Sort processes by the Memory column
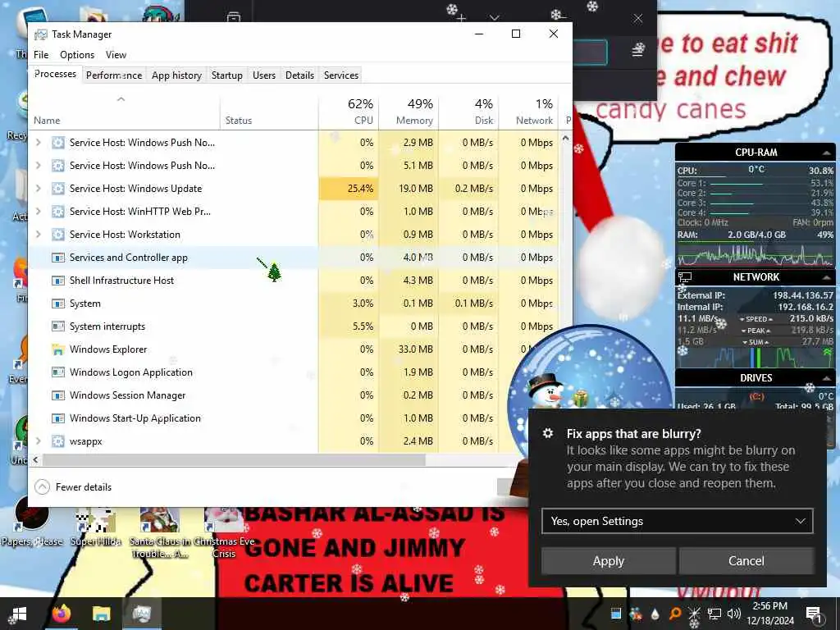Image resolution: width=840 pixels, height=630 pixels. 409,112
